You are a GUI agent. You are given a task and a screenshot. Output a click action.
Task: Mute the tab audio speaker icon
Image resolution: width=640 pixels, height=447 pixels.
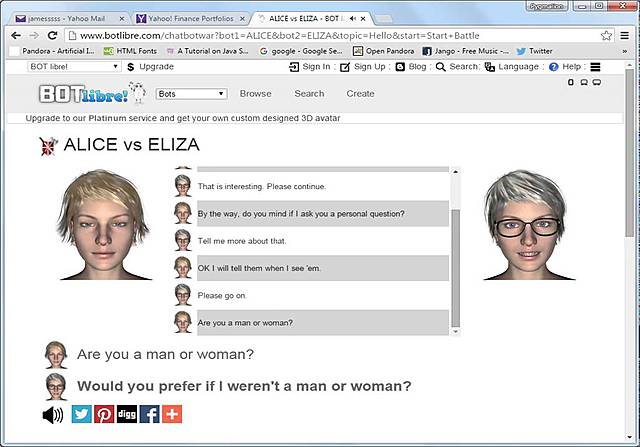point(353,18)
